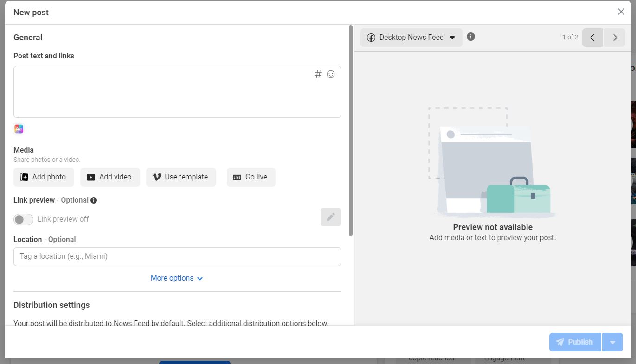
Task: Insert a hashtag using the # icon
Action: pyautogui.click(x=318, y=74)
